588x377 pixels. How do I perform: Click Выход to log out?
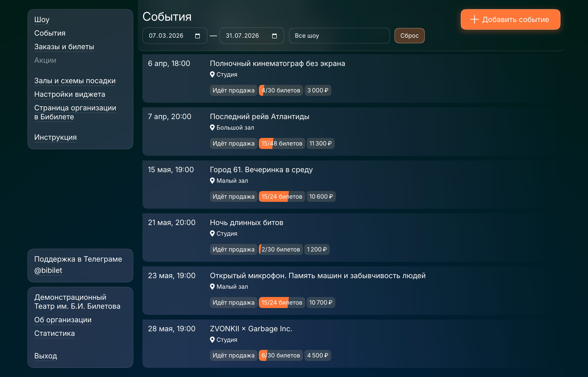[x=45, y=355]
